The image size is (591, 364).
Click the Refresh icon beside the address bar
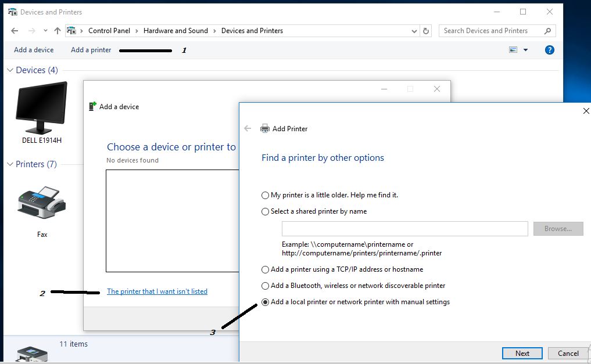coord(426,30)
